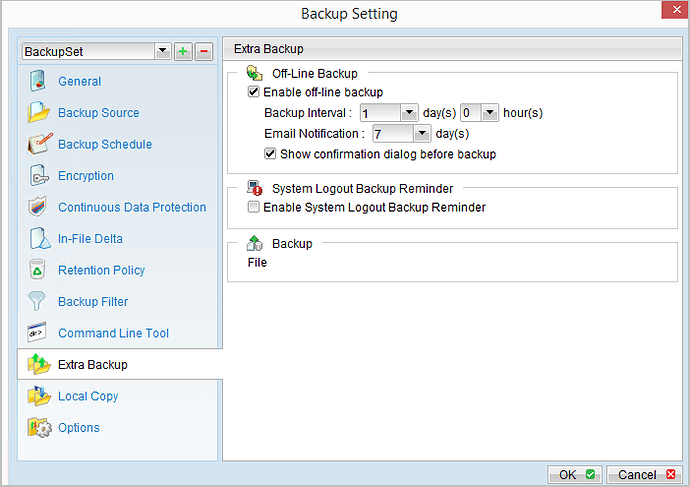Click the green plus add backup set icon

(183, 51)
